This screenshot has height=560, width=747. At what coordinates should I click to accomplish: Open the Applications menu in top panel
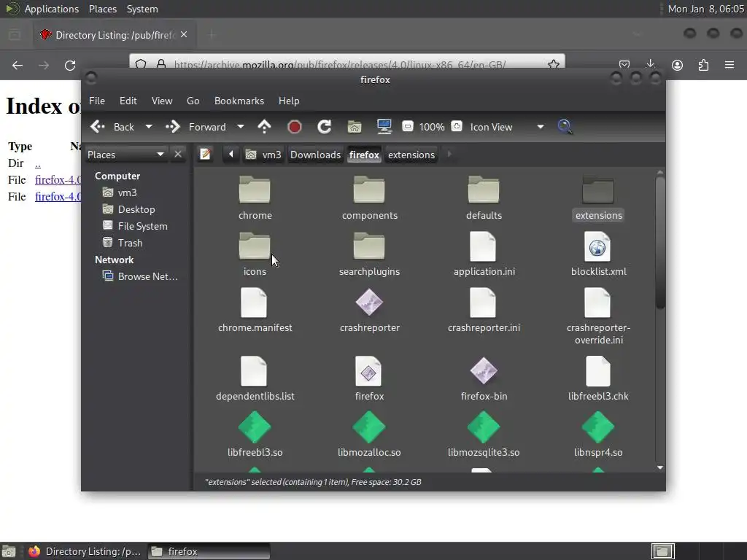(52, 9)
